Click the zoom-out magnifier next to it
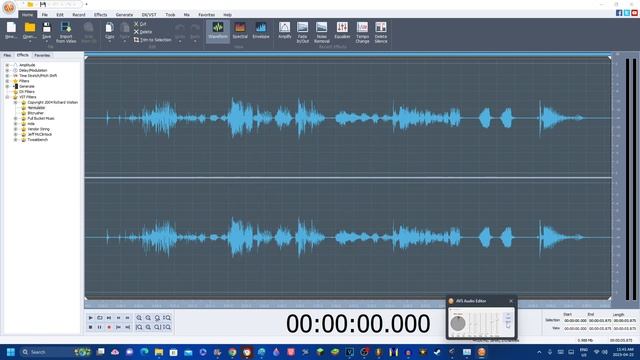The height and width of the screenshot is (360, 640). pyautogui.click(x=148, y=318)
